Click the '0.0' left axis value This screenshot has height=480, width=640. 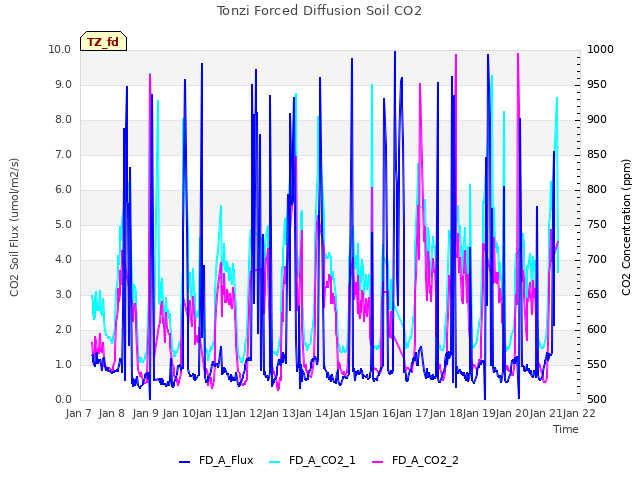point(63,400)
